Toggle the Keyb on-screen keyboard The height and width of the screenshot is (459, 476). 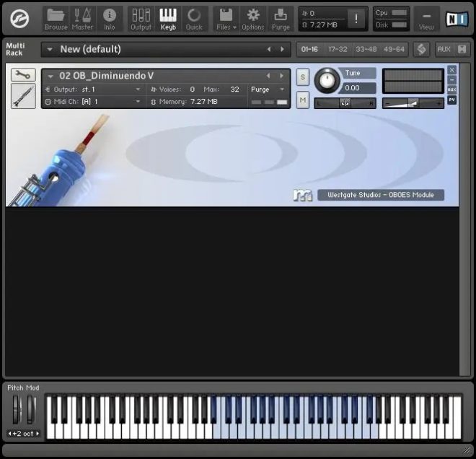168,19
